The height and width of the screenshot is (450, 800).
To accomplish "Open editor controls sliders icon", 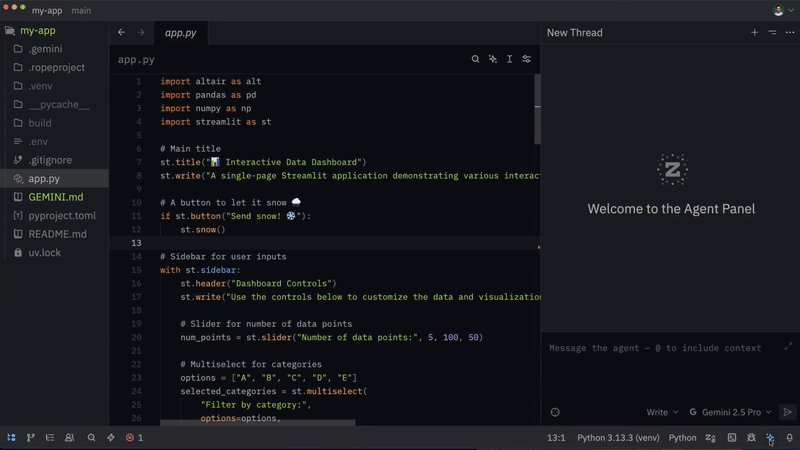I will tap(527, 59).
